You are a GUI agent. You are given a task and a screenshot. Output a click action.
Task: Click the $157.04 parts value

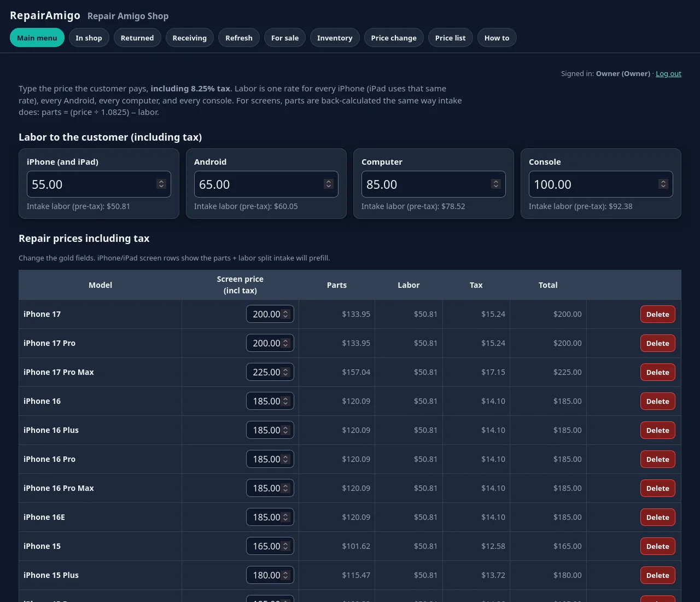356,372
